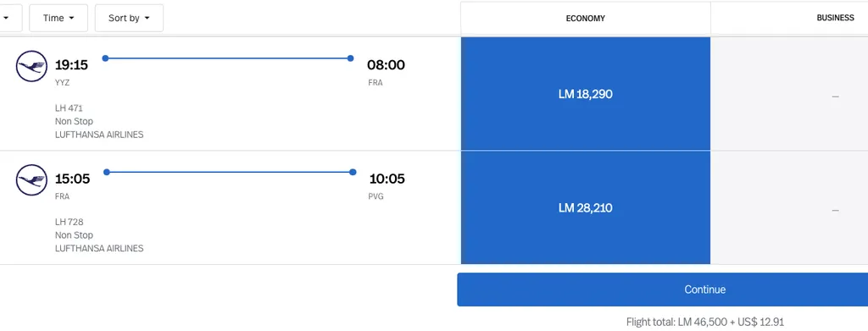Open the Sort by dropdown
Image resolution: width=868 pixels, height=331 pixels.
pyautogui.click(x=129, y=19)
